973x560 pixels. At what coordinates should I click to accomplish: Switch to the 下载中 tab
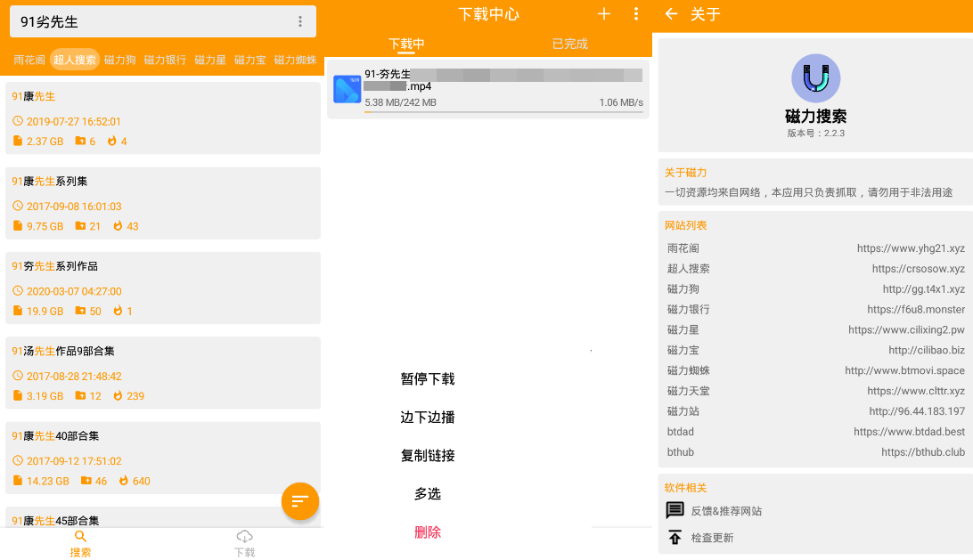coord(406,44)
